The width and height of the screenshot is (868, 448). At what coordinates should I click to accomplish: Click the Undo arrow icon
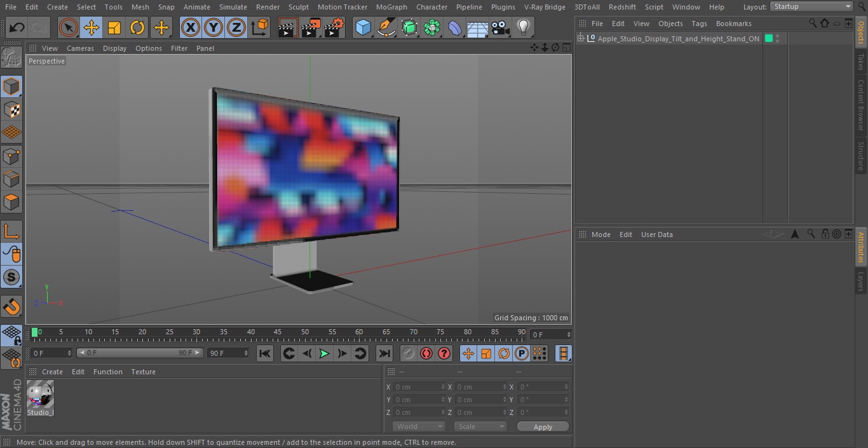pyautogui.click(x=17, y=27)
